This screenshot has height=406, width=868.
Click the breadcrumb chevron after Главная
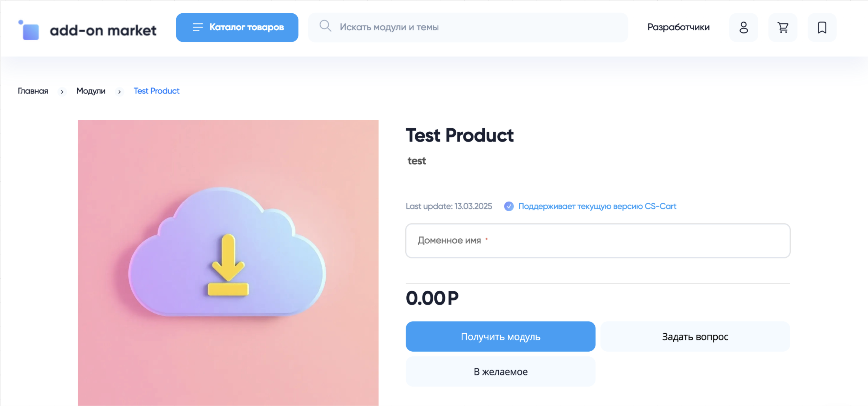(x=62, y=92)
